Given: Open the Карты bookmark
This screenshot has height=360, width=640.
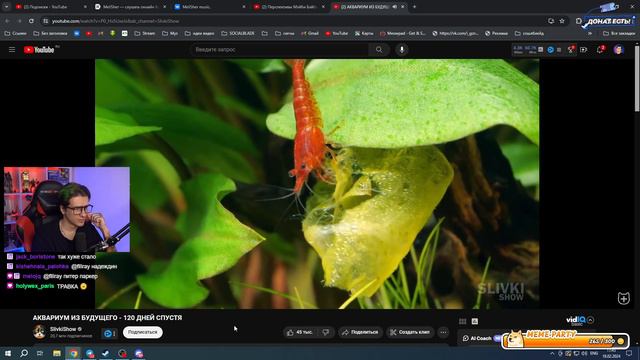Looking at the screenshot, I should [364, 33].
